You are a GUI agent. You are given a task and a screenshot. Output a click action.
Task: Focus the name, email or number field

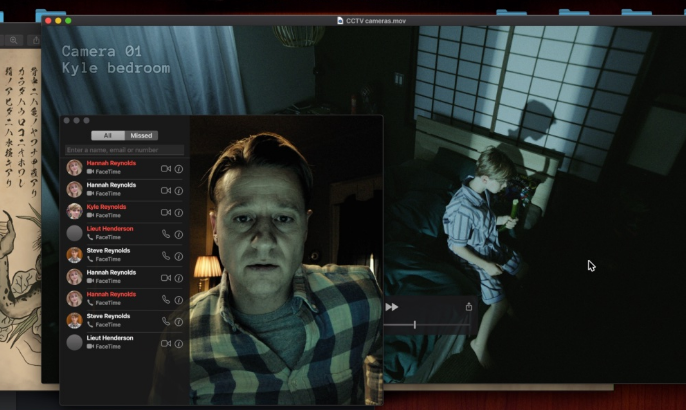coord(124,150)
